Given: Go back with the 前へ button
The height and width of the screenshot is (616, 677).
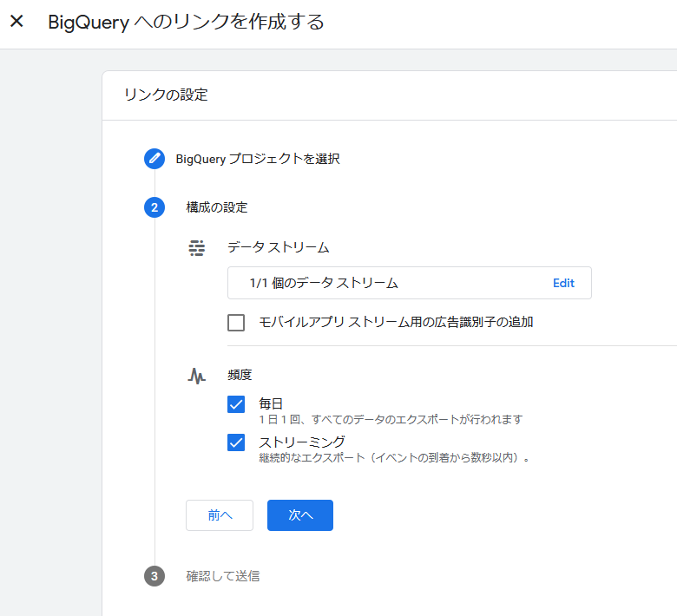Looking at the screenshot, I should [x=220, y=515].
